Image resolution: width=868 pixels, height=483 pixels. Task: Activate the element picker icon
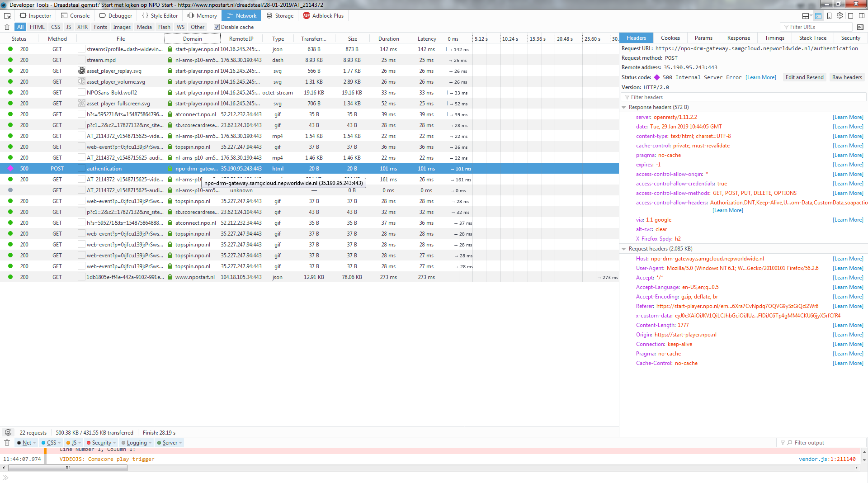pyautogui.click(x=7, y=15)
